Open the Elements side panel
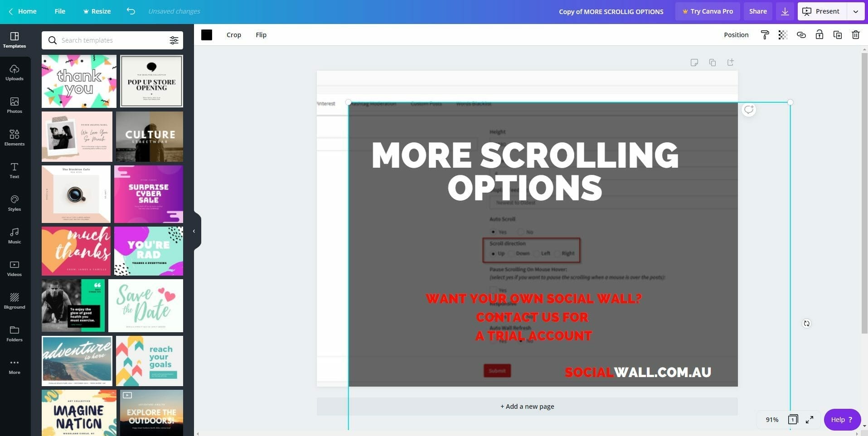Image resolution: width=868 pixels, height=436 pixels. (15, 137)
